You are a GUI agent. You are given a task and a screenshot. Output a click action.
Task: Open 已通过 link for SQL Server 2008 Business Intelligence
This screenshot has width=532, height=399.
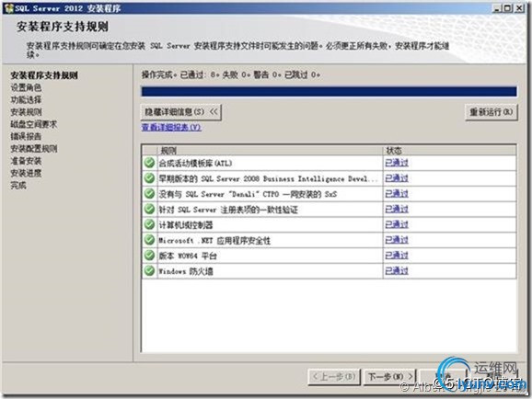point(397,178)
